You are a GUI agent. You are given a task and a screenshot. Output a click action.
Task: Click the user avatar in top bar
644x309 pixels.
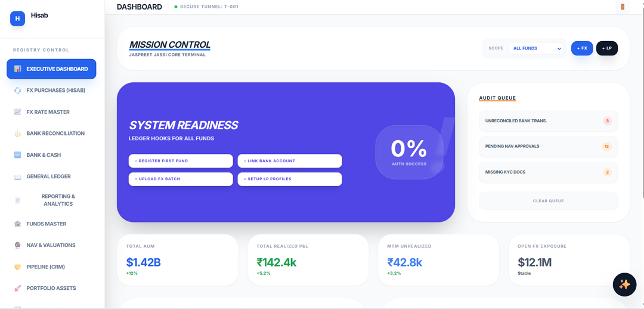(x=623, y=7)
